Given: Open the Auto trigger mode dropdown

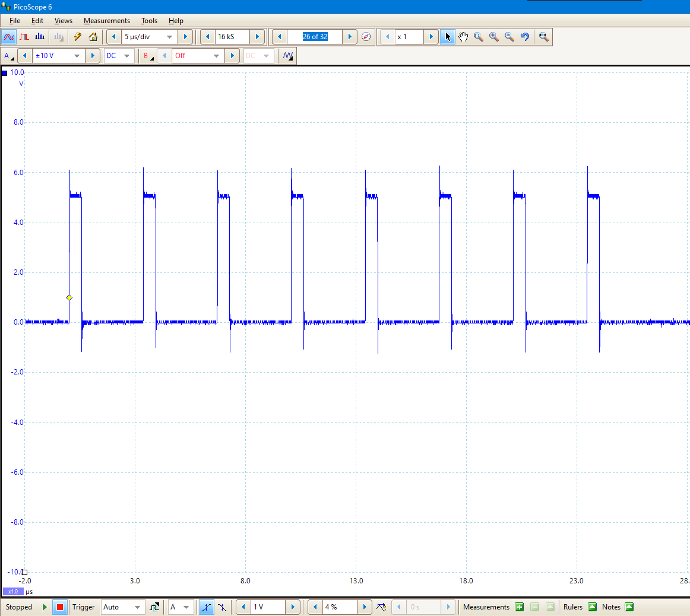Looking at the screenshot, I should pos(122,607).
